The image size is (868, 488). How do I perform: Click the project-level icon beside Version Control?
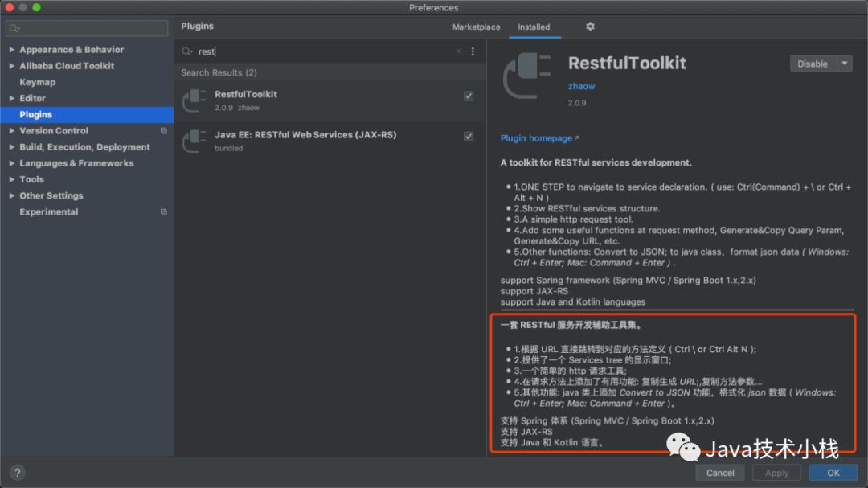(x=164, y=131)
